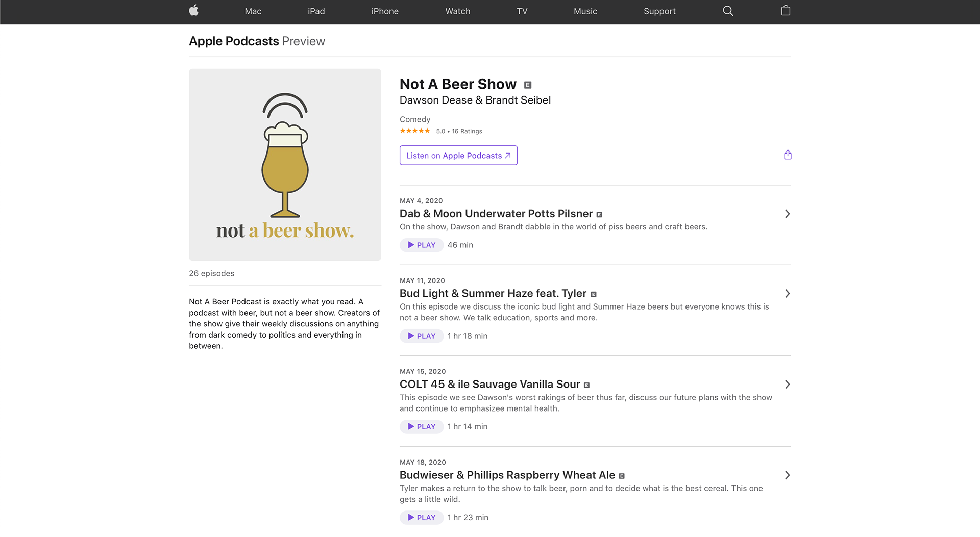Click the MAY 11, 2020 date
This screenshot has height=537, width=980.
point(422,280)
